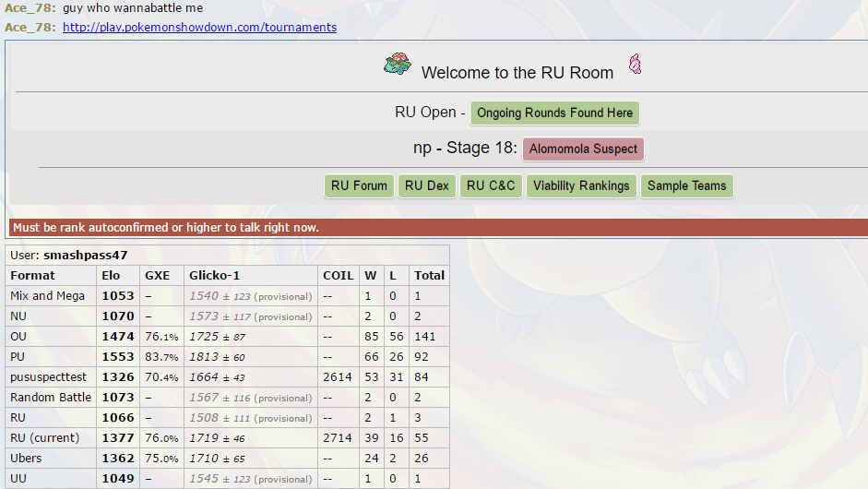
Task: Open the Sample Teams button
Action: 686,185
